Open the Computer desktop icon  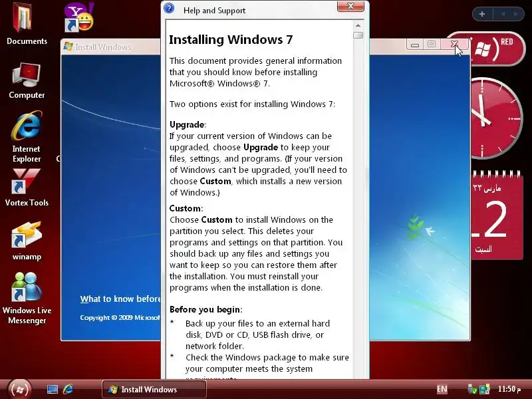coord(27,80)
